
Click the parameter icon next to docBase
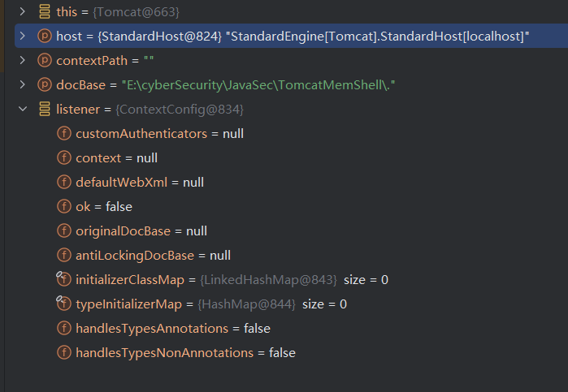(44, 85)
